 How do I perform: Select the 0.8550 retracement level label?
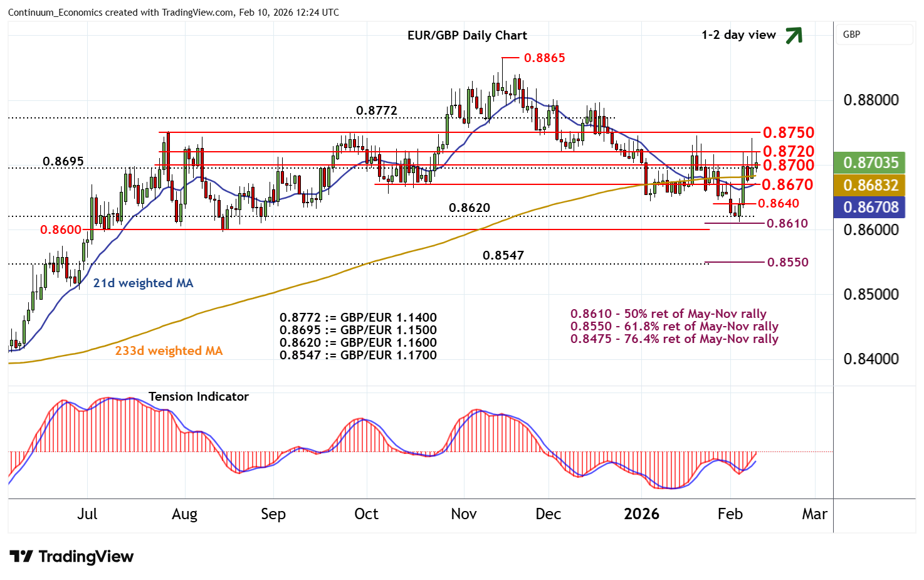(788, 262)
